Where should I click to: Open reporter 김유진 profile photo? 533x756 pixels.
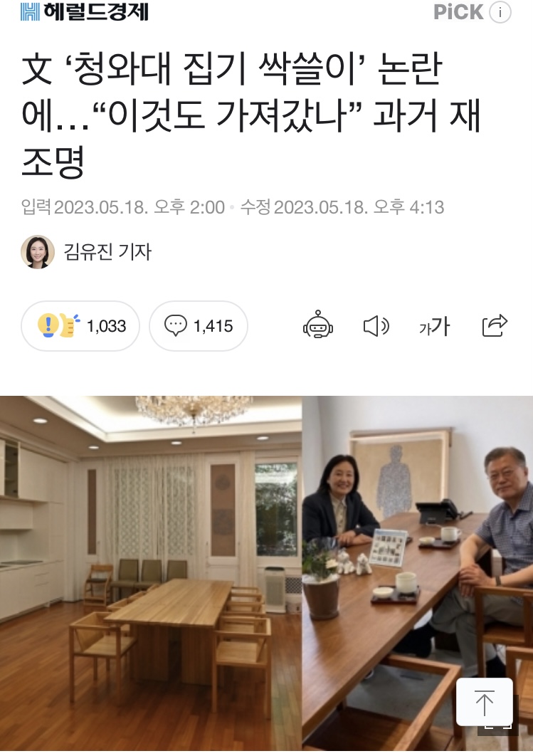click(x=38, y=252)
